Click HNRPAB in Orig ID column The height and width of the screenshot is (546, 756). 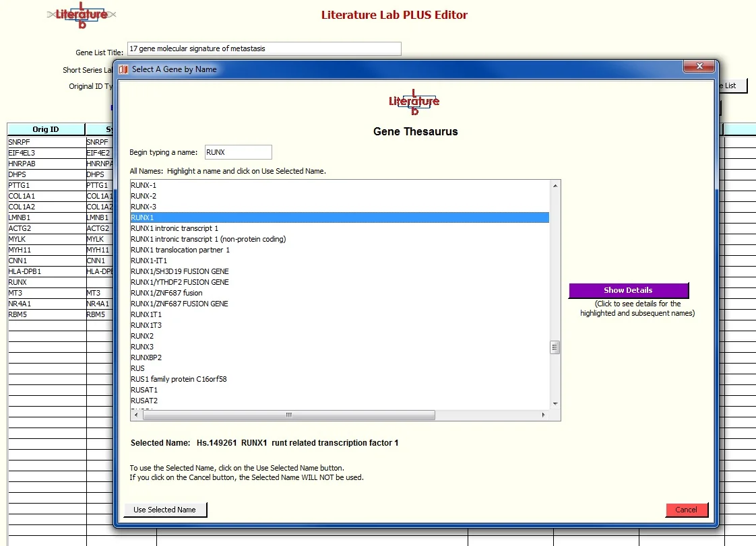coord(46,164)
